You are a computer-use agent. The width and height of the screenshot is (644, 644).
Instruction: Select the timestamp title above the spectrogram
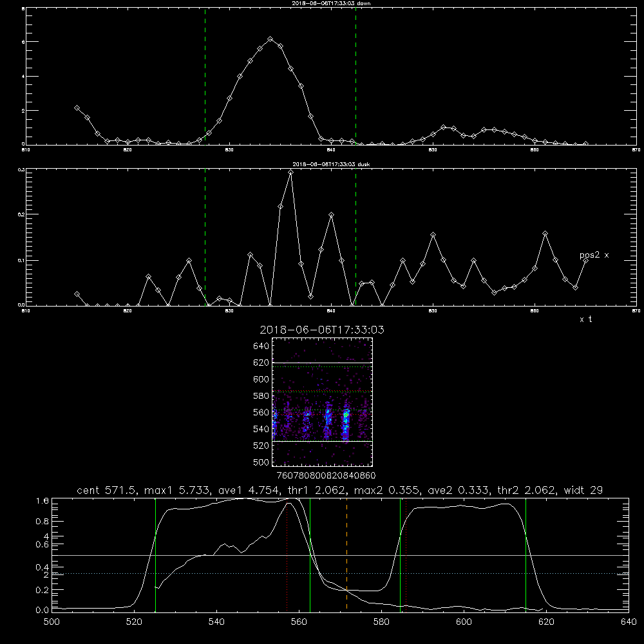[322, 330]
